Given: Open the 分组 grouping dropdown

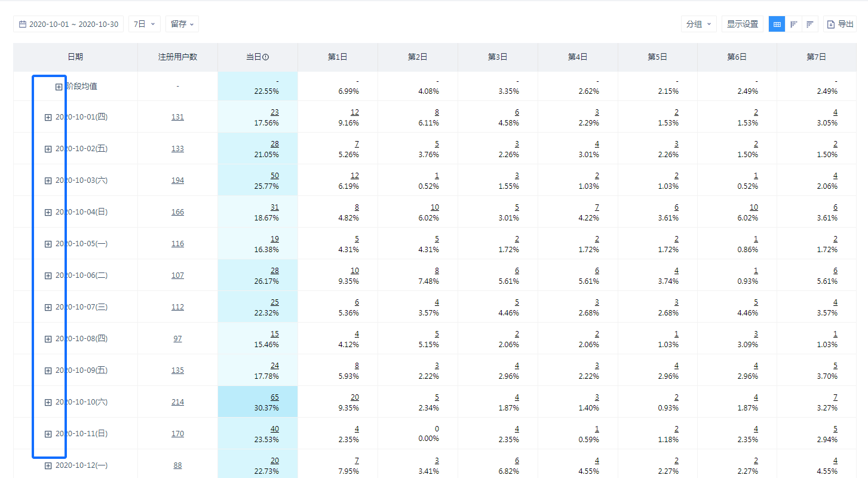Looking at the screenshot, I should (x=698, y=24).
